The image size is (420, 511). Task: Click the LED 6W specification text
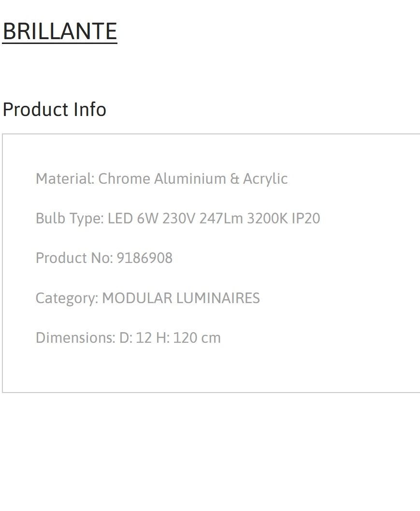coord(133,219)
